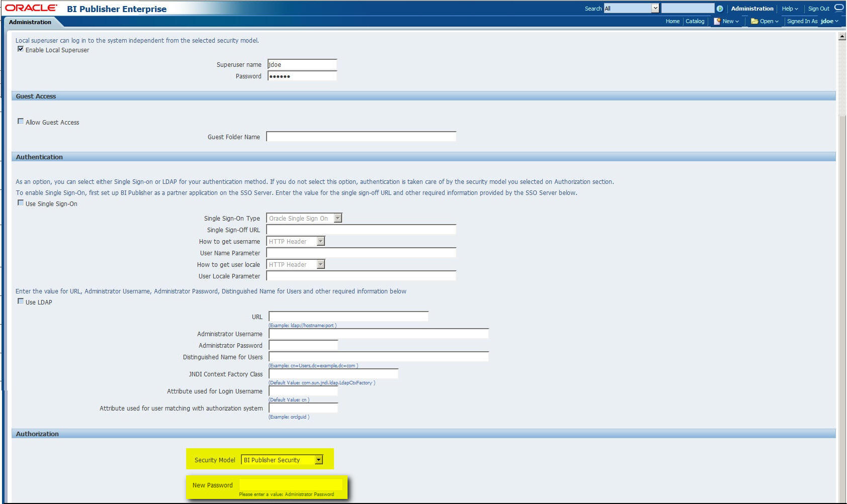847x504 pixels.
Task: Click the 'Example: ldap://hostname:port' hint
Action: click(x=302, y=326)
